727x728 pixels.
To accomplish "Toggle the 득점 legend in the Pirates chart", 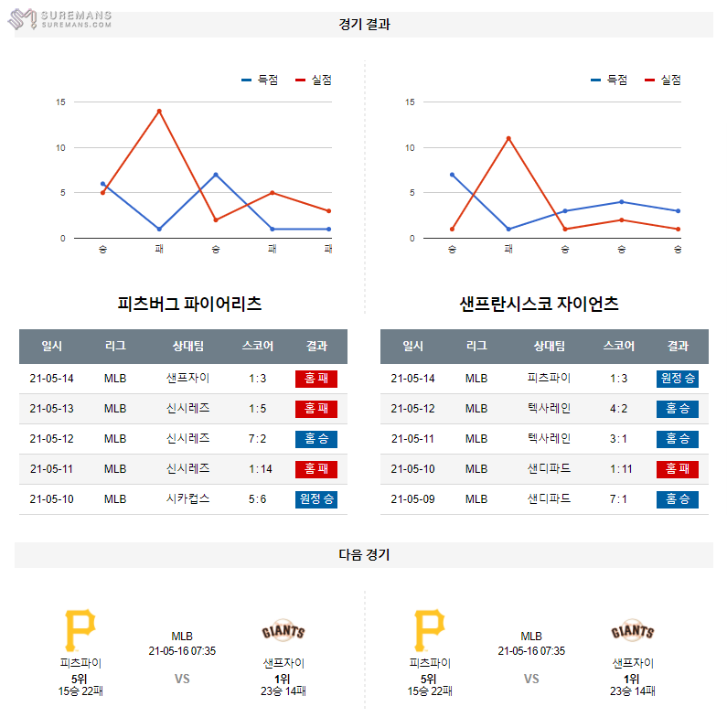I will [260, 80].
